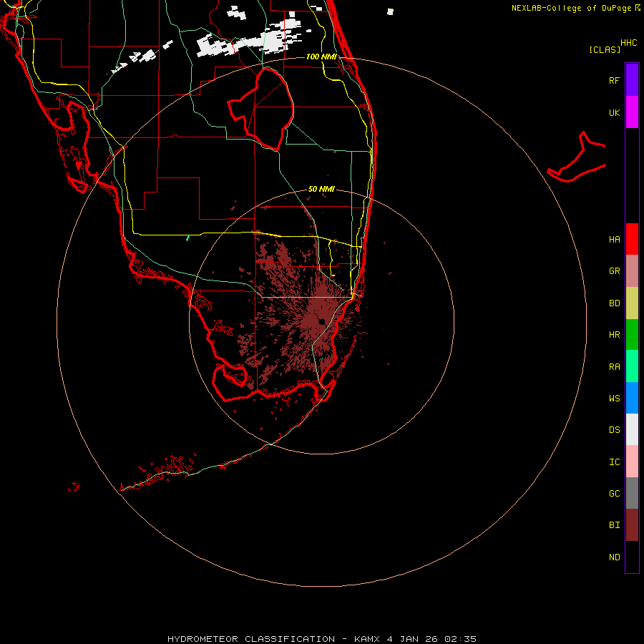Click the DS white legend swatch
This screenshot has width=644, height=644.
click(632, 429)
